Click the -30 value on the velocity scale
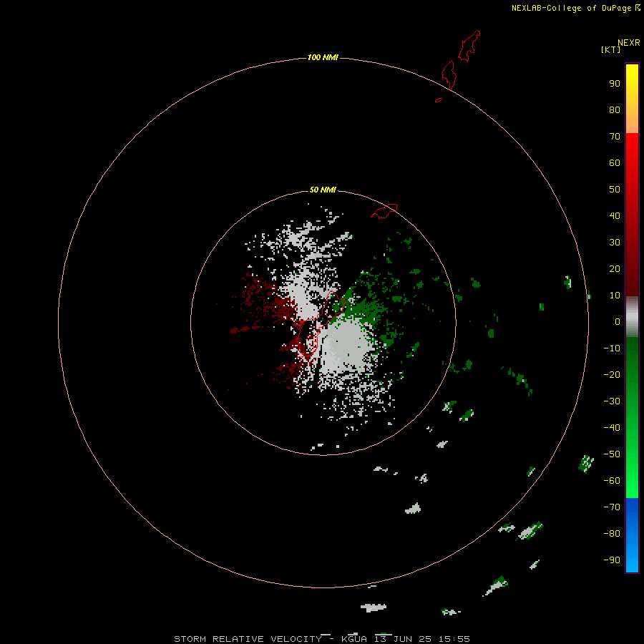 pos(612,401)
